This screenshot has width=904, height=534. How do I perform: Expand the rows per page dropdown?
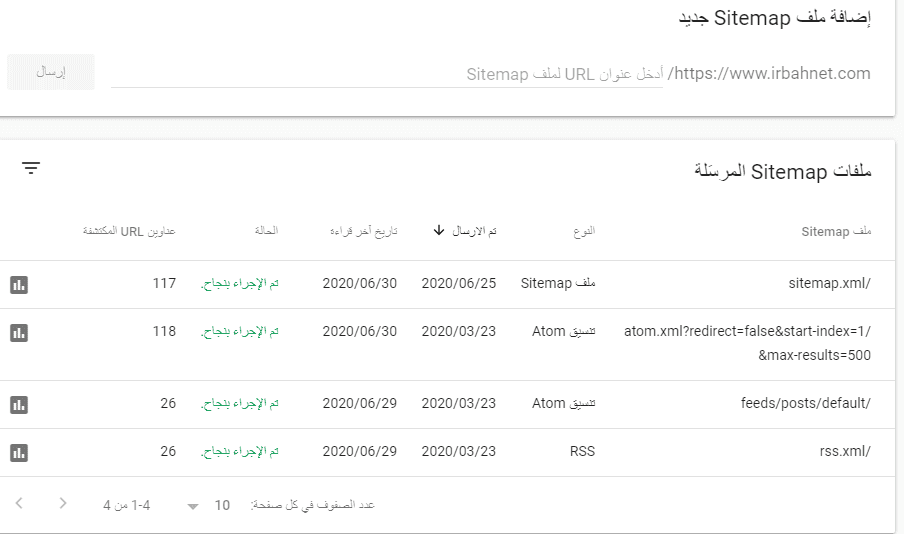pos(193,506)
